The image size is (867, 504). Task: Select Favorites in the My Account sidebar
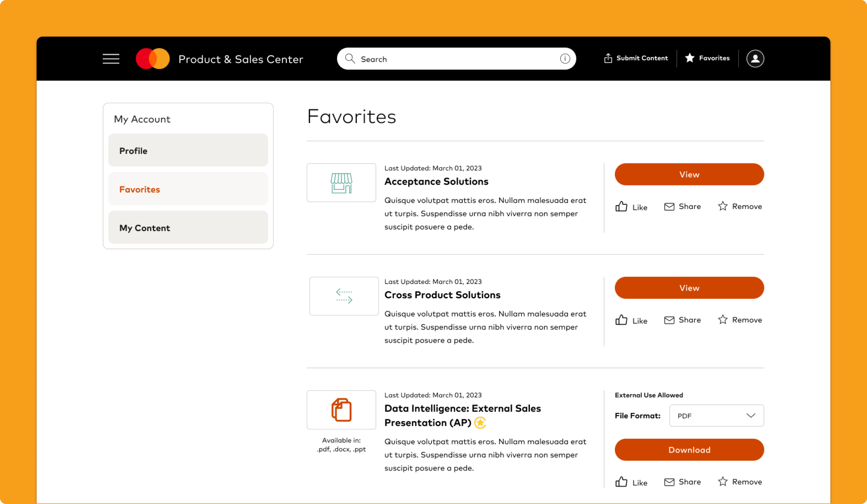click(x=188, y=189)
